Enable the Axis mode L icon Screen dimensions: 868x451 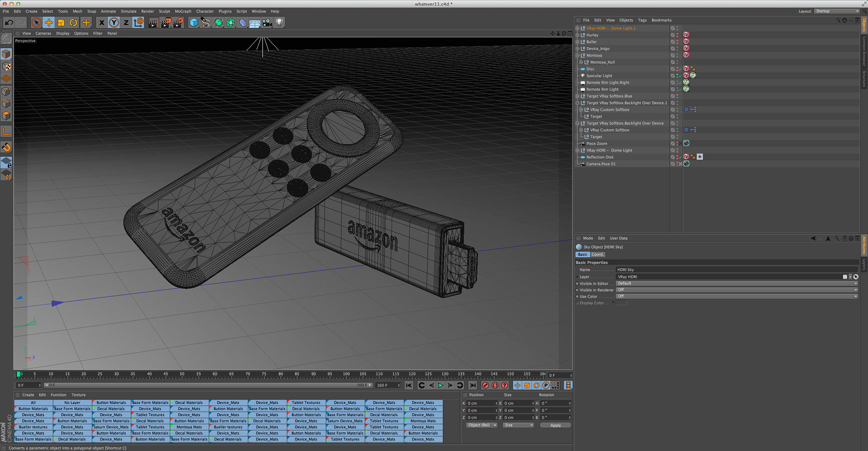tap(6, 132)
